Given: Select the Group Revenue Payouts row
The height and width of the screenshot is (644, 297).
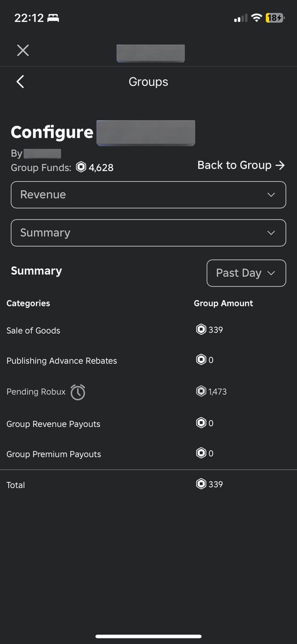Looking at the screenshot, I should [148, 423].
